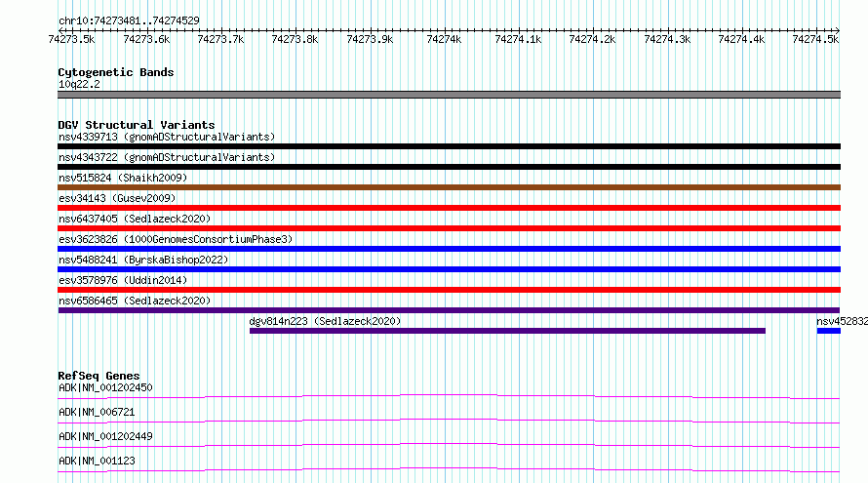
Task: Open the nsv6437405 (Sedlazeck2020) label
Action: point(135,219)
